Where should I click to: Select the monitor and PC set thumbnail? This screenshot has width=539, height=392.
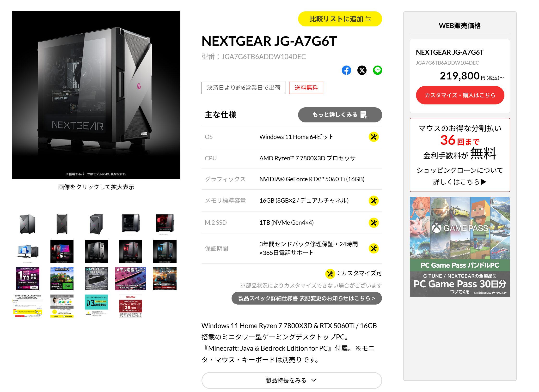coord(28,251)
